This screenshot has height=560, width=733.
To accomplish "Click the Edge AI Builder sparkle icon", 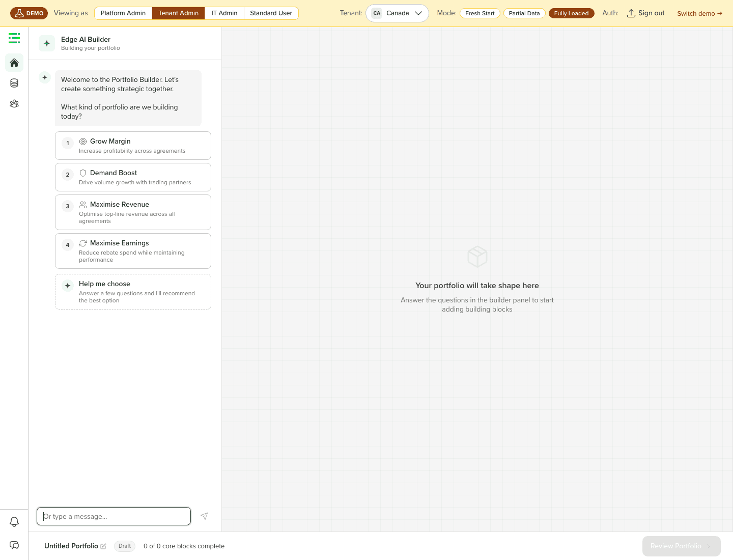I will [x=47, y=43].
